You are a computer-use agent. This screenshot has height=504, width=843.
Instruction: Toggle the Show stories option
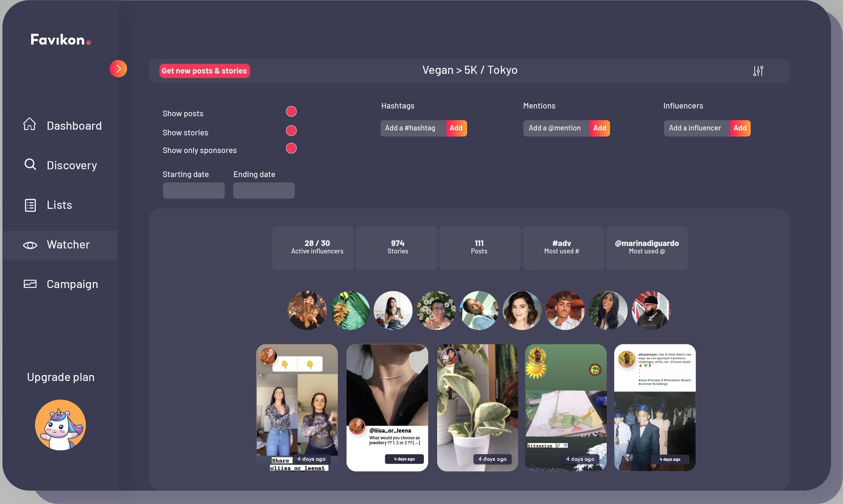291,130
